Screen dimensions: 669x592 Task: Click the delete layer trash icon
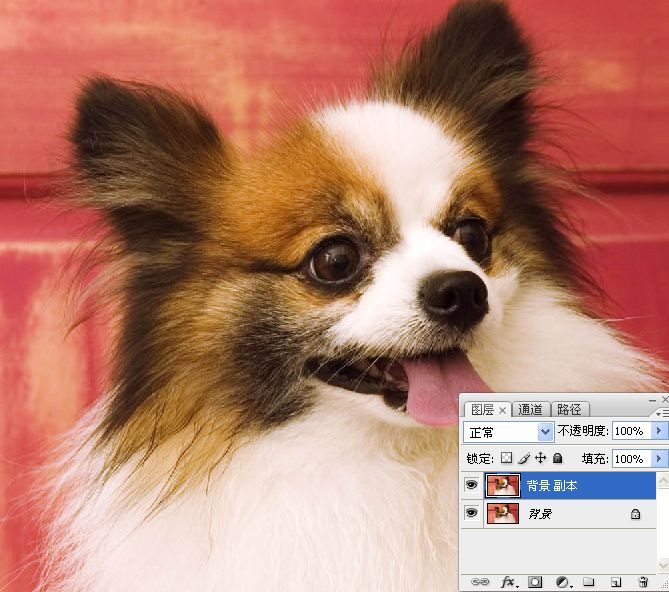click(x=643, y=582)
